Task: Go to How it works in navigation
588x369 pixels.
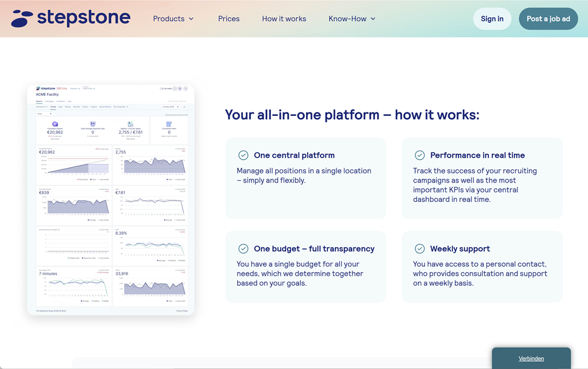Action: (284, 19)
